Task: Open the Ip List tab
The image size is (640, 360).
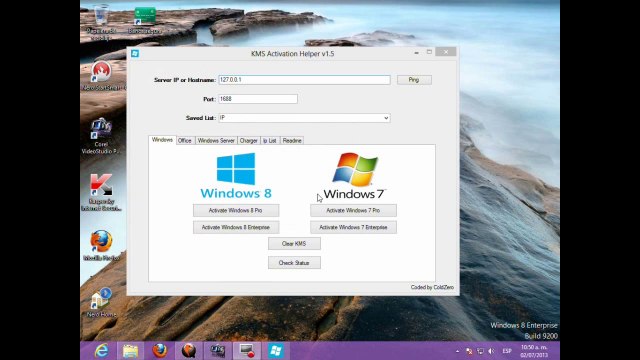Action: (269, 140)
